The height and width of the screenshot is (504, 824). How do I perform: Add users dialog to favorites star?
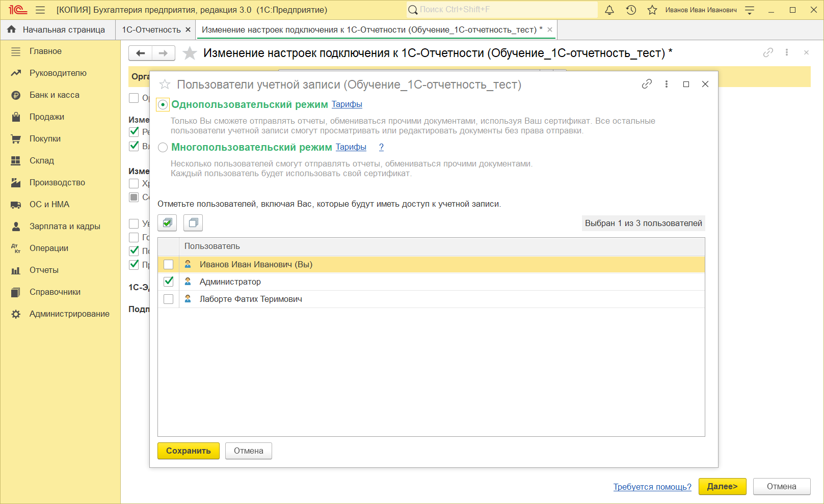pos(165,85)
